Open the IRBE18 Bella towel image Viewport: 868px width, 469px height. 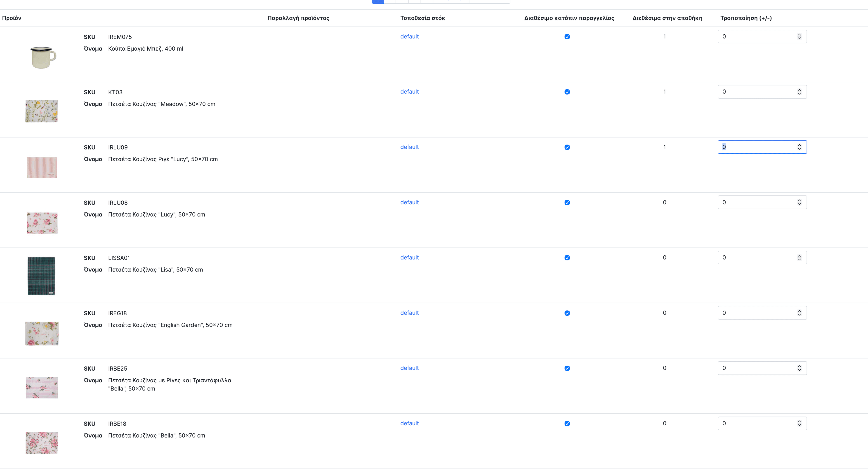42,443
